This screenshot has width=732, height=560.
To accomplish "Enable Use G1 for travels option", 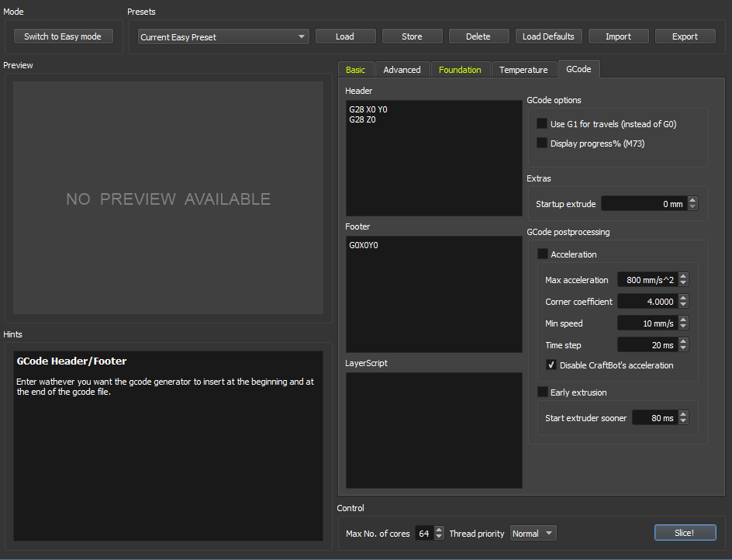I will (542, 123).
